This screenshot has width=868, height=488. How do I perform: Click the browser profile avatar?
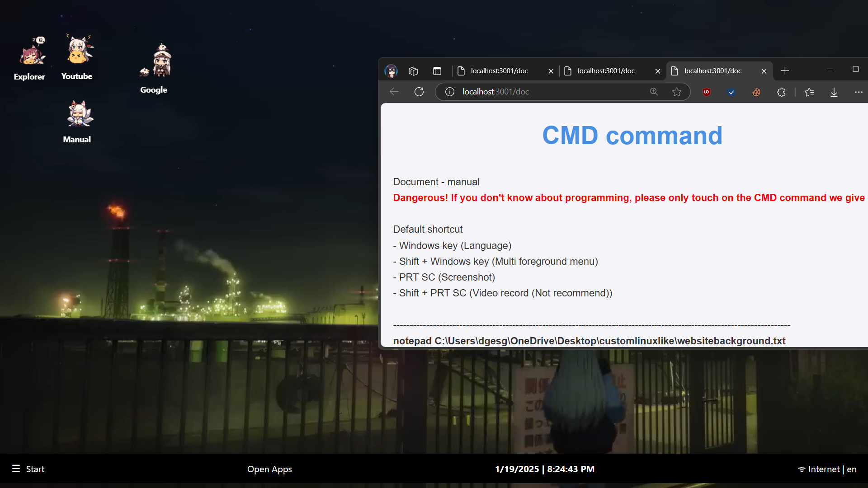[391, 71]
